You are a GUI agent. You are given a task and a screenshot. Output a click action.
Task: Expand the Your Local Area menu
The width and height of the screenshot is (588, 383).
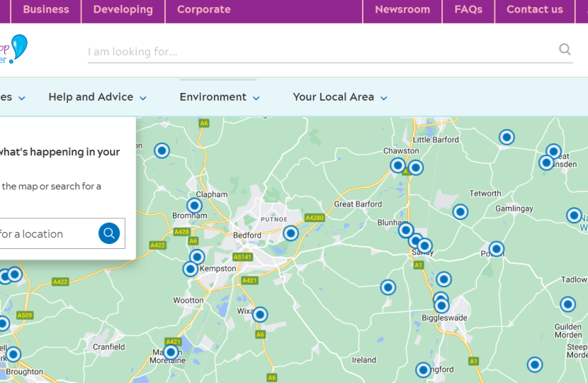click(x=339, y=97)
